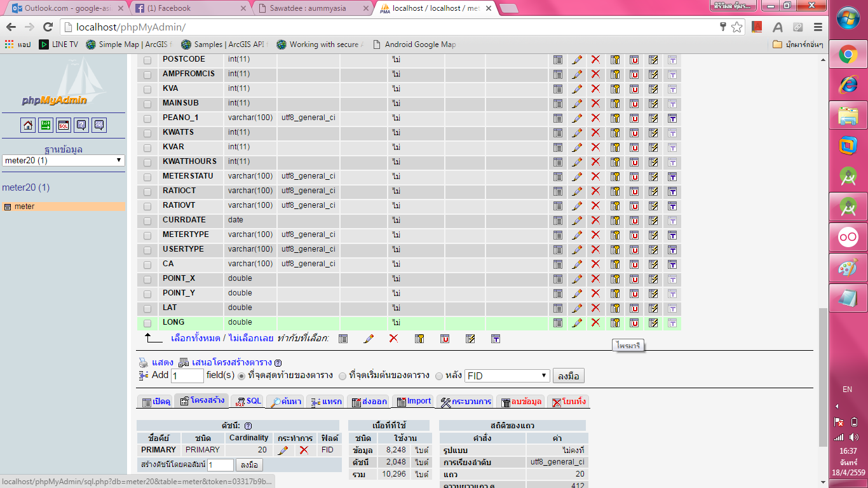Check the METERTYPE row checkbox
868x488 pixels.
[x=147, y=236]
